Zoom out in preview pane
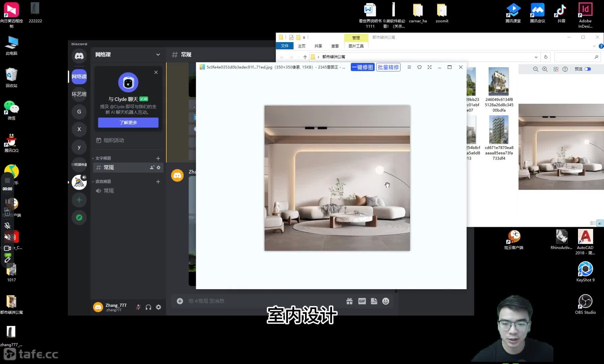 point(536,69)
